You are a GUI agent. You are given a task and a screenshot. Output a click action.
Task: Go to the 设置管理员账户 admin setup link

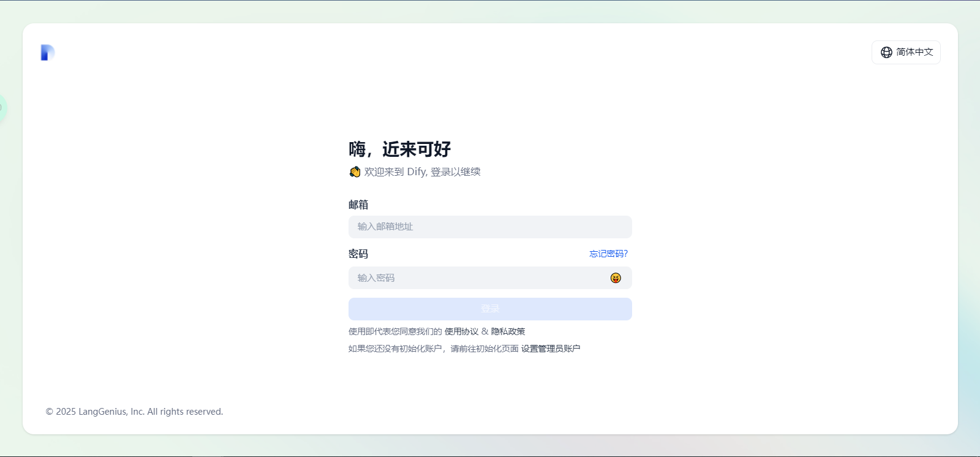[550, 349]
